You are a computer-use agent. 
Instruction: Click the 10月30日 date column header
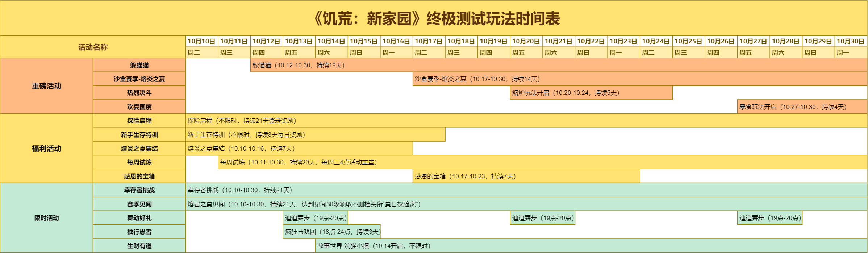851,41
